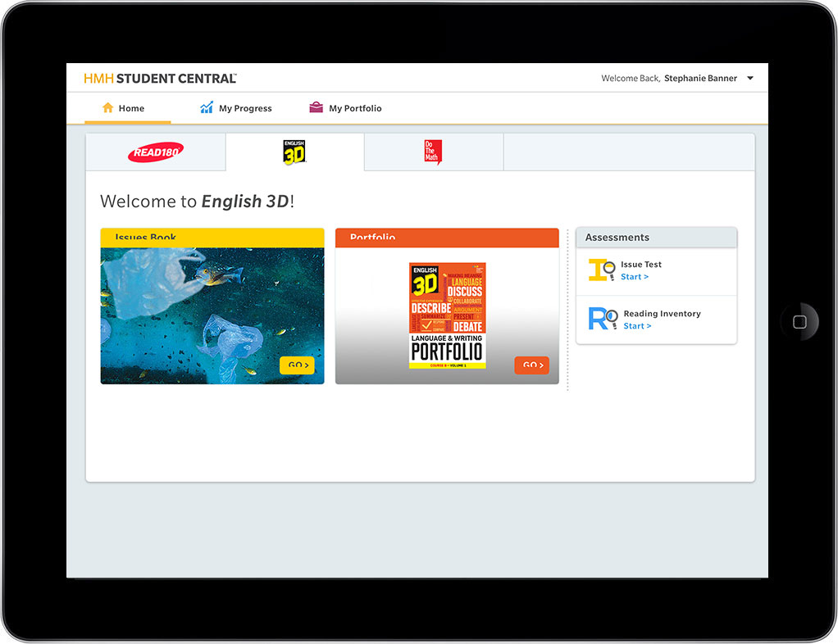This screenshot has height=644, width=838.
Task: Click the Reading Inventory label
Action: 662,314
